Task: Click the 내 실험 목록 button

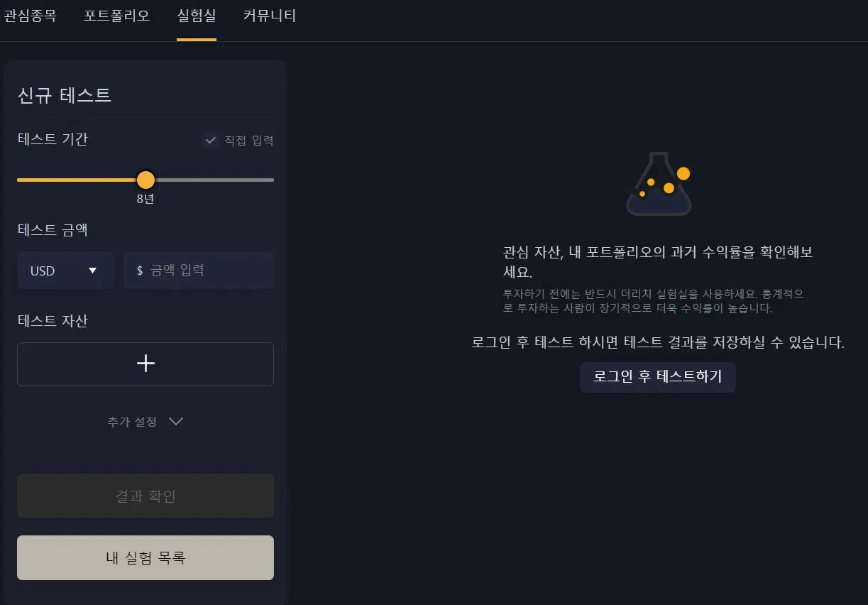Action: click(x=145, y=557)
